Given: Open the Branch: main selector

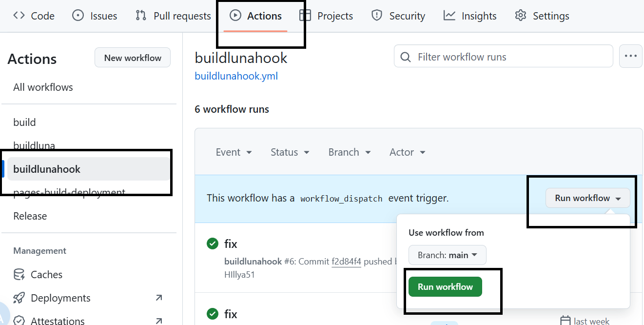Looking at the screenshot, I should 447,255.
